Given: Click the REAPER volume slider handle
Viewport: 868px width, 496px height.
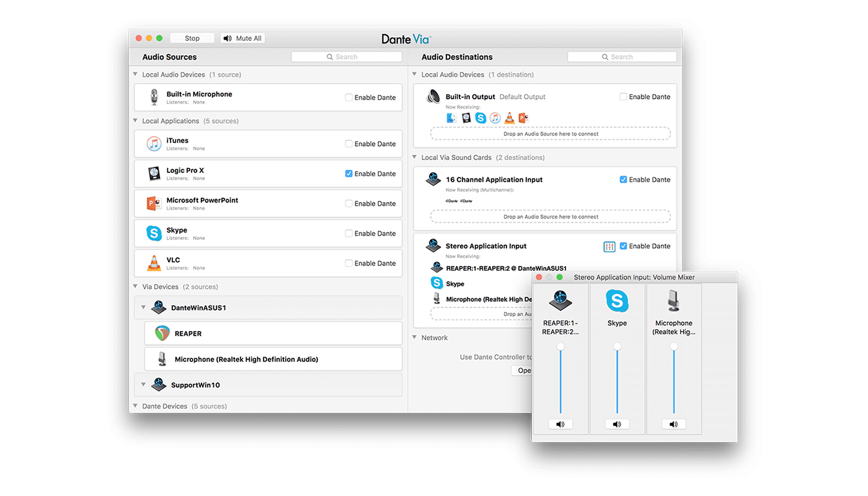Looking at the screenshot, I should click(x=560, y=347).
